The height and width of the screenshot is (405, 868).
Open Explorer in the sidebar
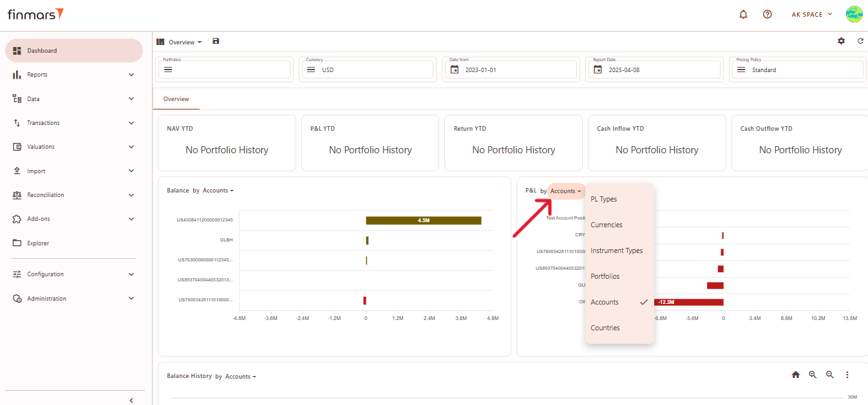point(38,243)
